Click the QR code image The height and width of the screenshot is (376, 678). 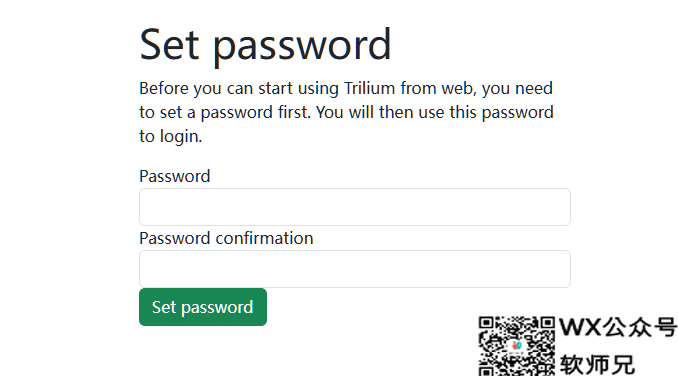(517, 346)
